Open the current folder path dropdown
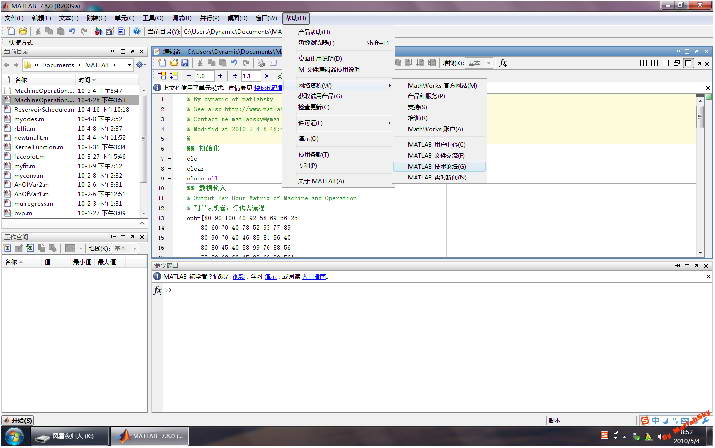The width and height of the screenshot is (715, 448). [x=128, y=65]
